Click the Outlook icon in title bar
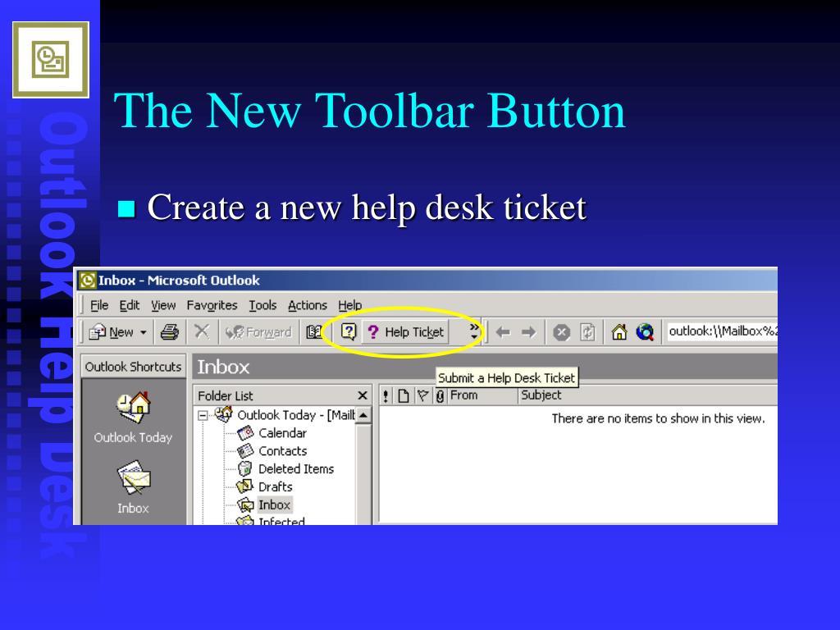 point(87,281)
